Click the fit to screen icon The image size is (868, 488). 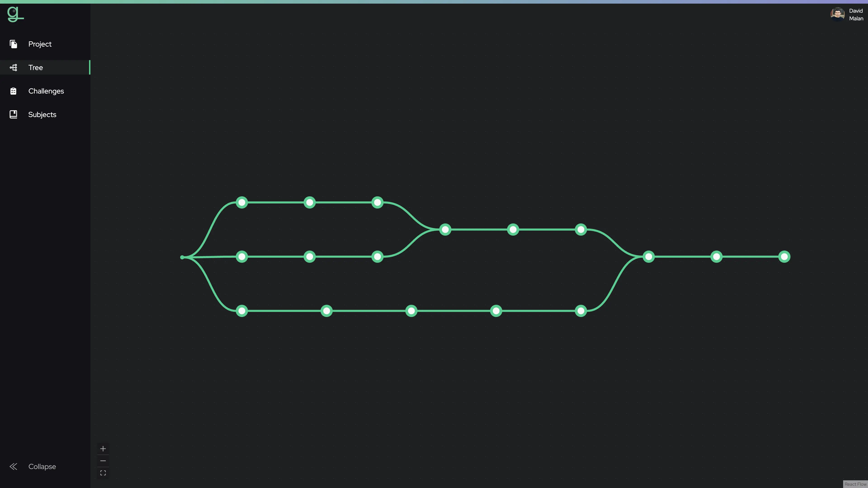103,473
